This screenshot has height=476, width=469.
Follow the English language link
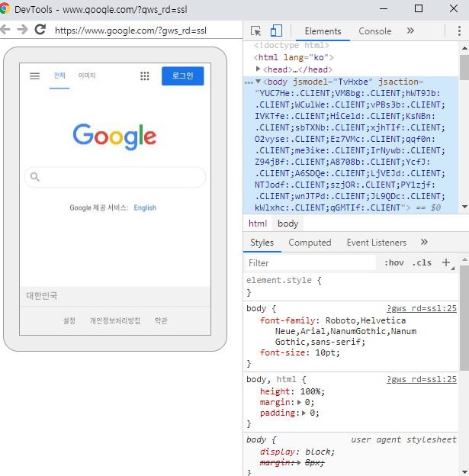pyautogui.click(x=145, y=208)
